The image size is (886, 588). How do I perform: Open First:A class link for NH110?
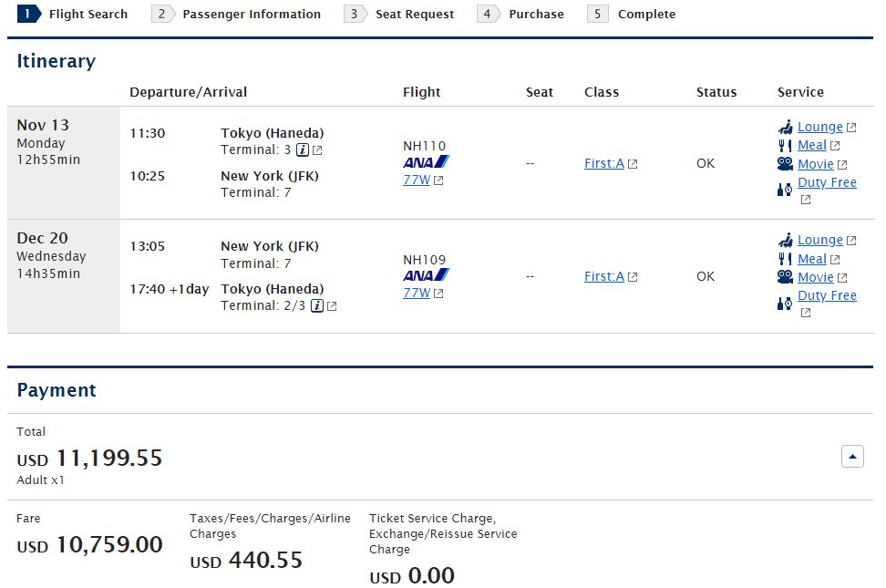604,163
